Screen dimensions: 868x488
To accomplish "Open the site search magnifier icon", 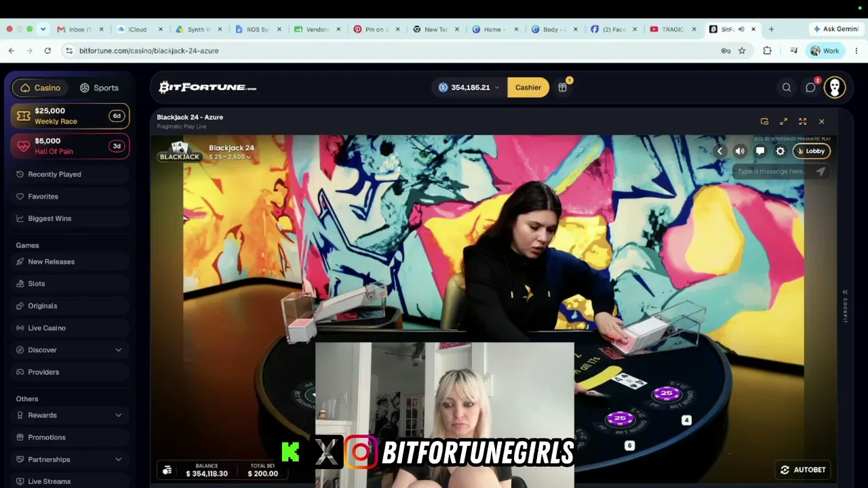I will [x=787, y=87].
